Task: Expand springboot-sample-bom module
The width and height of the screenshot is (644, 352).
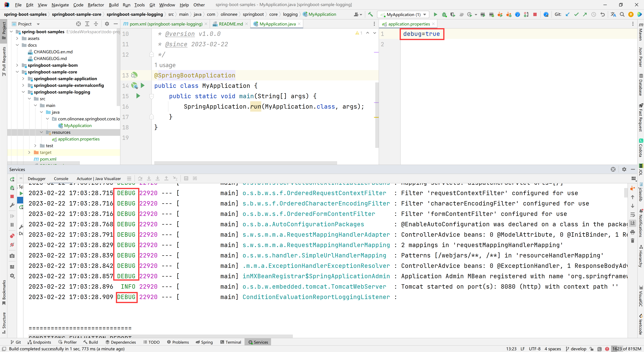Action: (x=17, y=65)
